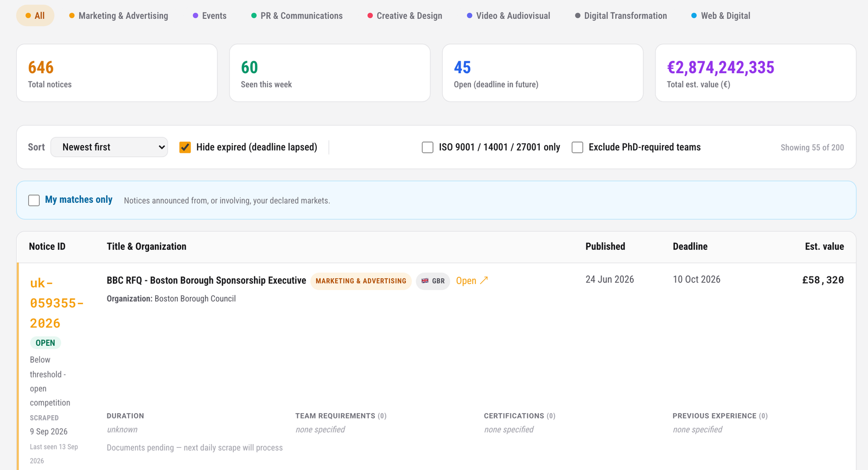
Task: Click the Documents pending scrape note
Action: (x=195, y=448)
